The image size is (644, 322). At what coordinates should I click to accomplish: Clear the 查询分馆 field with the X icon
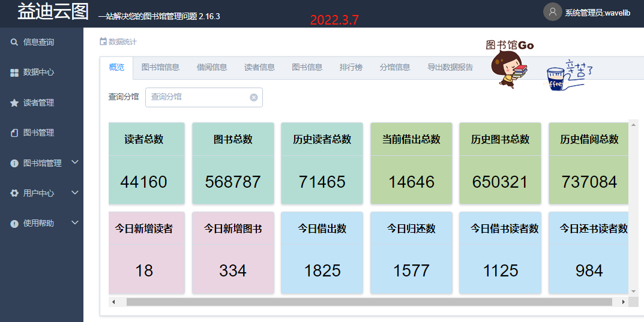254,97
